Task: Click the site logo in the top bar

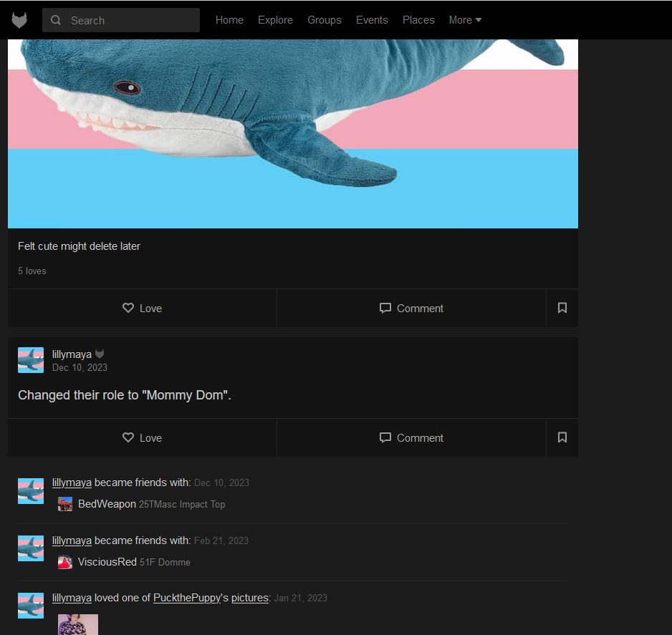Action: (19, 20)
